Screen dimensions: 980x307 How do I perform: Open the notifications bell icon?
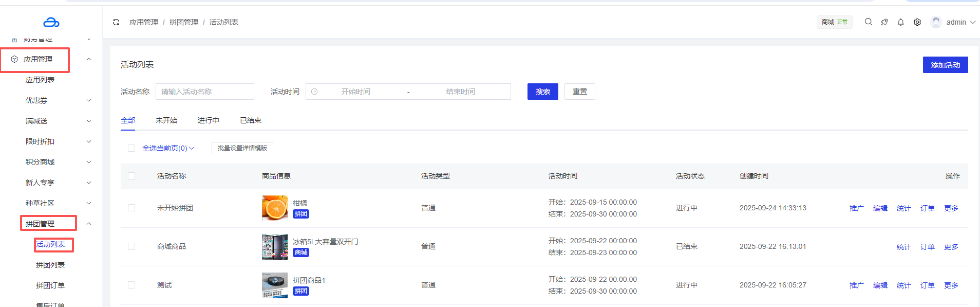tap(900, 22)
